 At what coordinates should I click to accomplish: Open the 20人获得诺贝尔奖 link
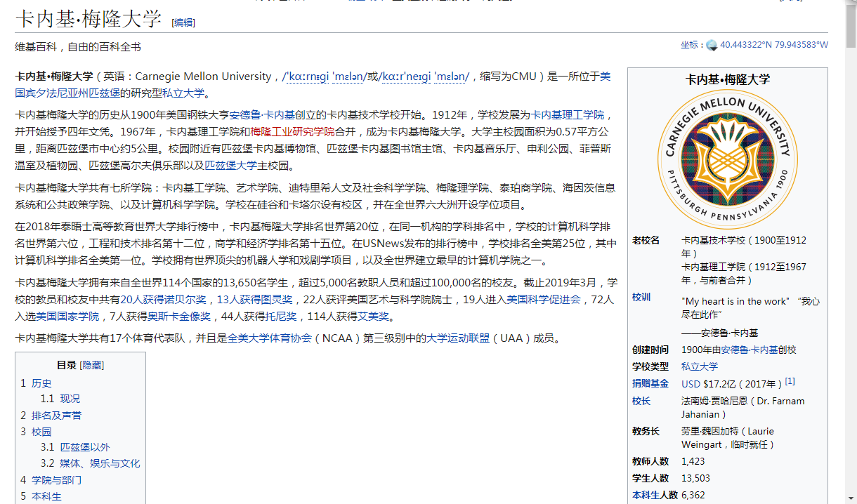click(x=163, y=299)
